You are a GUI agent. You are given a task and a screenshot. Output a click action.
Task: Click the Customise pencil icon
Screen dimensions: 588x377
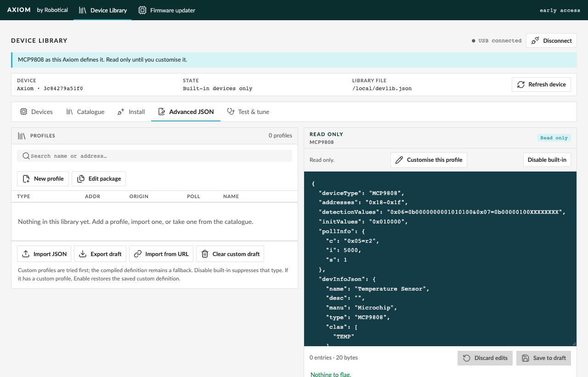point(399,160)
